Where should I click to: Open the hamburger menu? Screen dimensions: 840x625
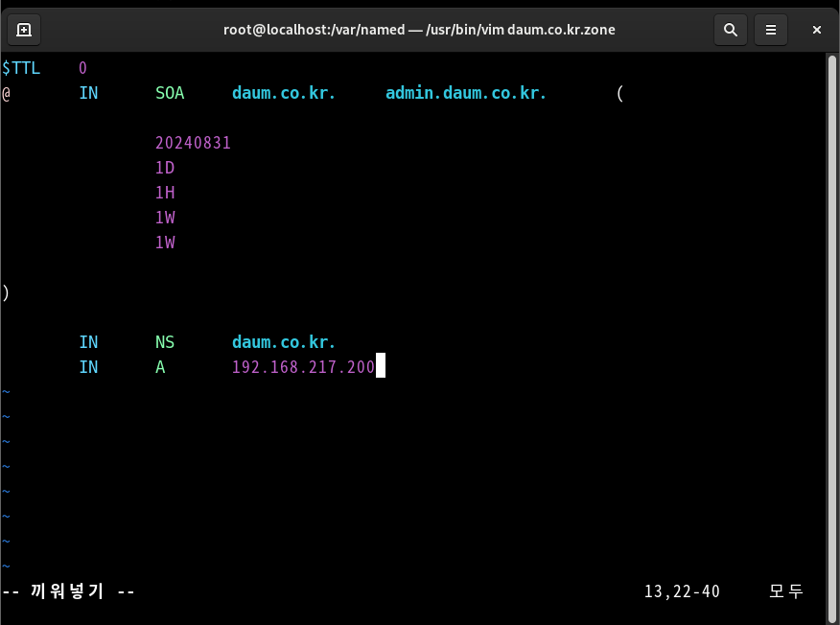[770, 30]
